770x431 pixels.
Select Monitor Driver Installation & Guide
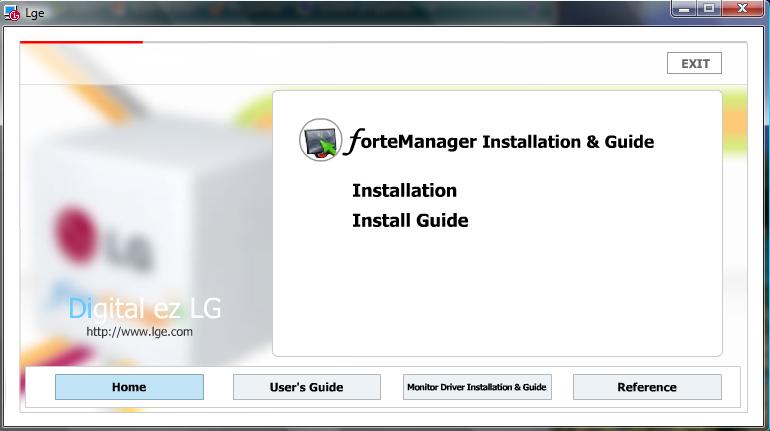pyautogui.click(x=477, y=387)
